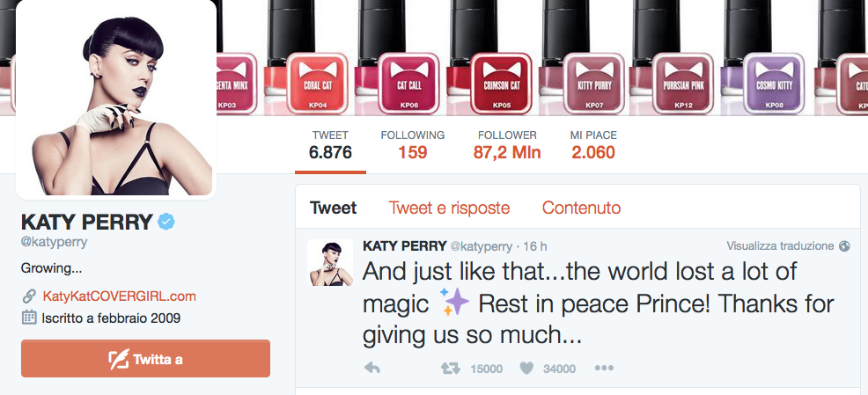Retweet the Rest in peace Prince tweet
The width and height of the screenshot is (868, 395).
click(450, 368)
